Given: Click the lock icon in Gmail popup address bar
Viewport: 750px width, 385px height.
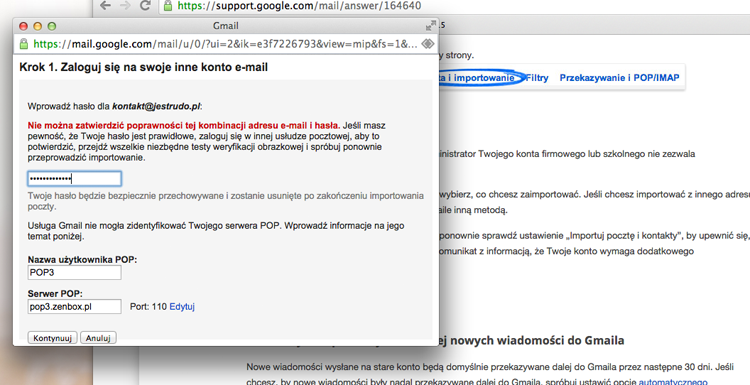Looking at the screenshot, I should 23,44.
